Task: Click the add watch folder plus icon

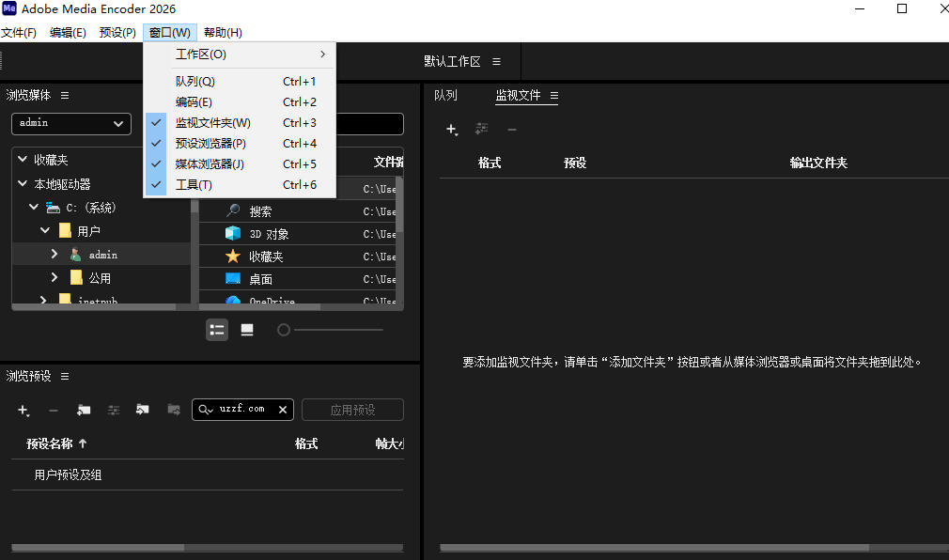Action: pos(452,130)
